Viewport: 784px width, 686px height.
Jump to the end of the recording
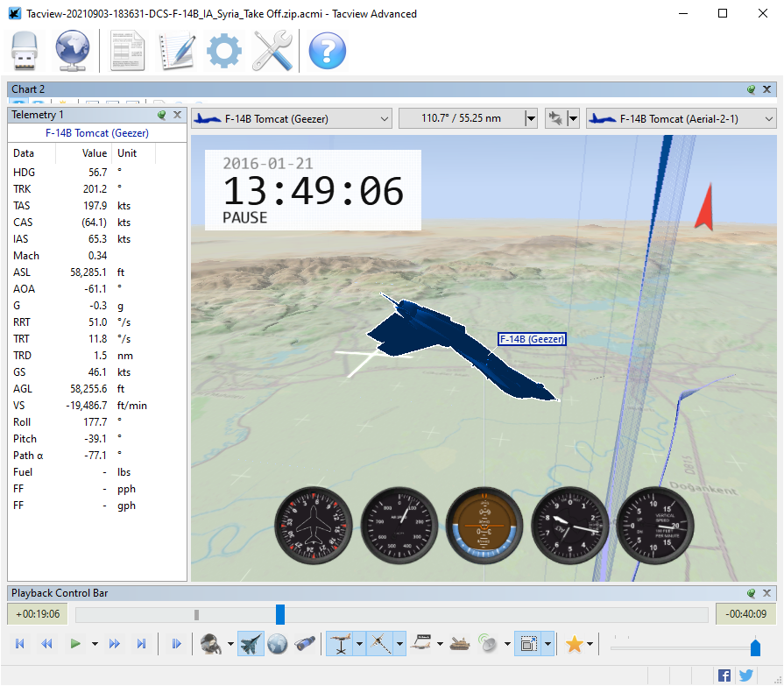[x=142, y=643]
